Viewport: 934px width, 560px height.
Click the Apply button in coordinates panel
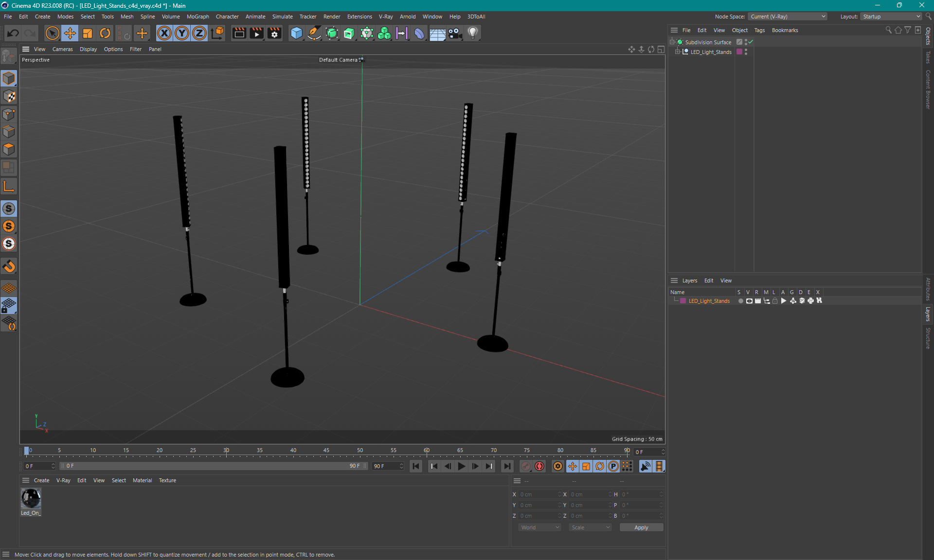pyautogui.click(x=638, y=527)
